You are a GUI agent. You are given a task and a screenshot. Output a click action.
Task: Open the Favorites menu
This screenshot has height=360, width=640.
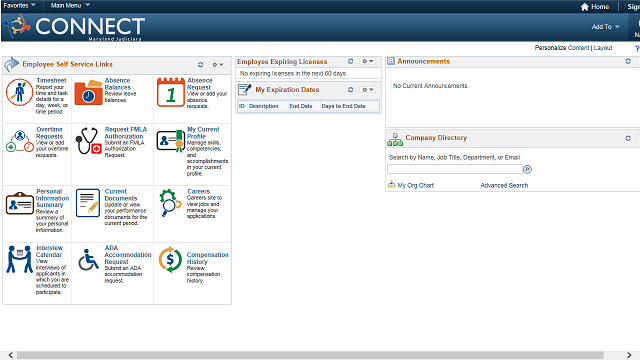(19, 5)
